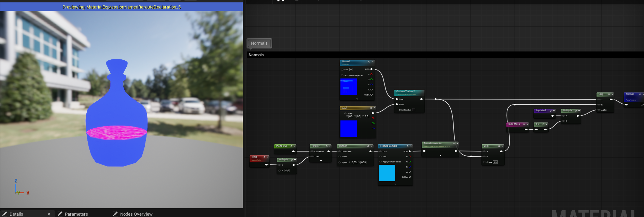Screen dimensions: 644x217
Task: Click the preview icon on the Panner node
Action: [368, 146]
